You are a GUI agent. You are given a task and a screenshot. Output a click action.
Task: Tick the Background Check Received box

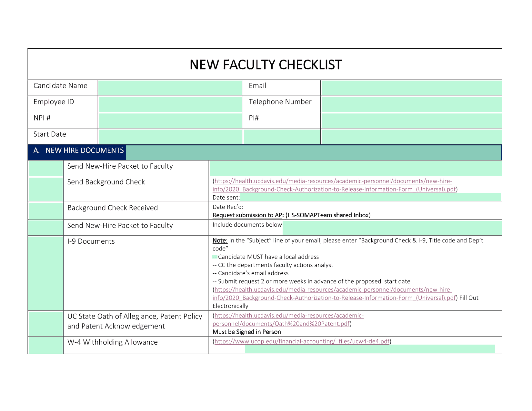click(45, 211)
